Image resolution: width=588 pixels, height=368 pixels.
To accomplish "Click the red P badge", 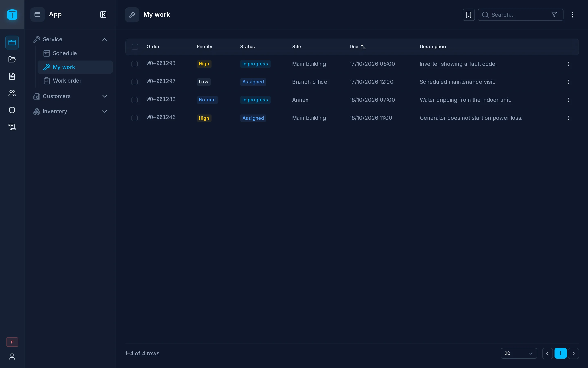I will coord(12,342).
